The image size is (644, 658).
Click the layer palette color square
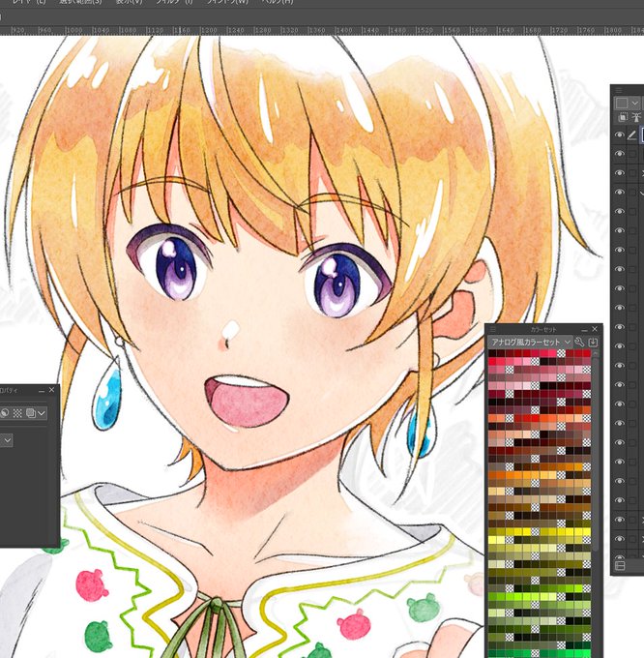click(622, 103)
